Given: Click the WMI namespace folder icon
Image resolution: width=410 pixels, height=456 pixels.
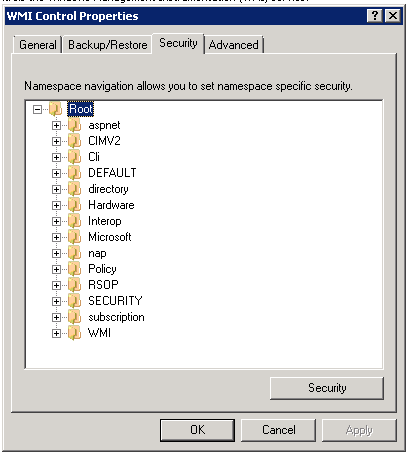Looking at the screenshot, I should tap(74, 333).
